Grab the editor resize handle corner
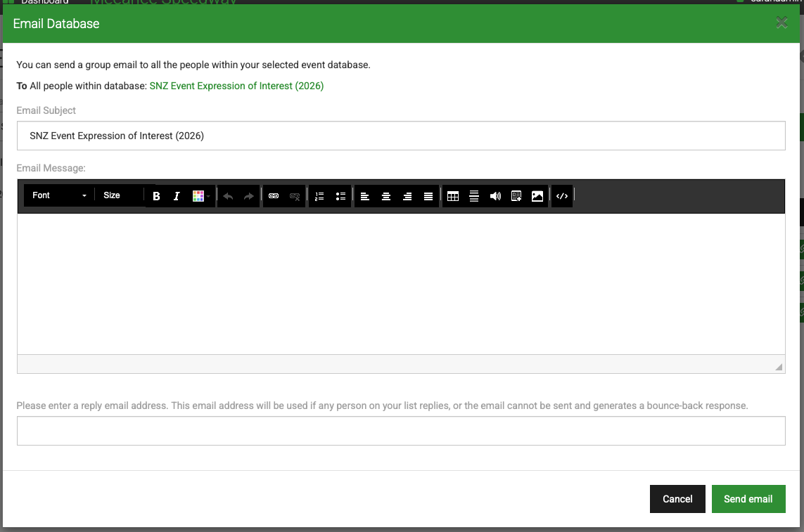The image size is (804, 532). pyautogui.click(x=779, y=366)
